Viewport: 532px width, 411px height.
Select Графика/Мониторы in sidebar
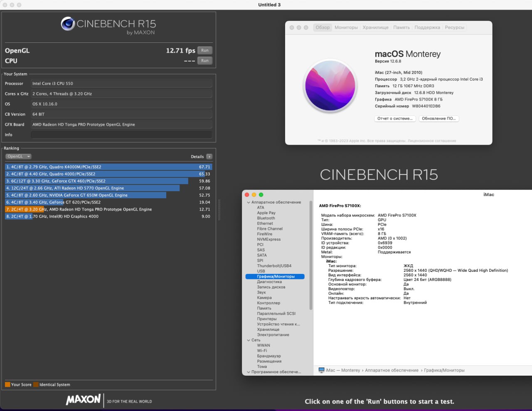[x=275, y=276]
